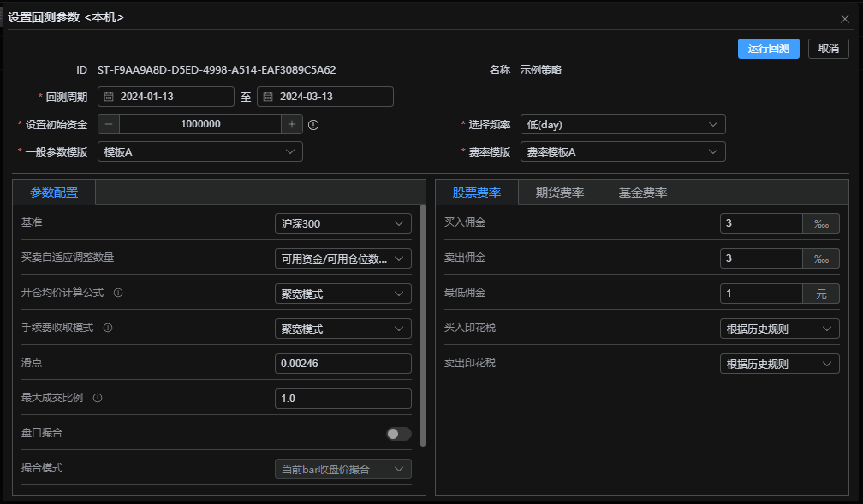Open the 基准 沪深300 dropdown
The image size is (863, 504).
[342, 223]
